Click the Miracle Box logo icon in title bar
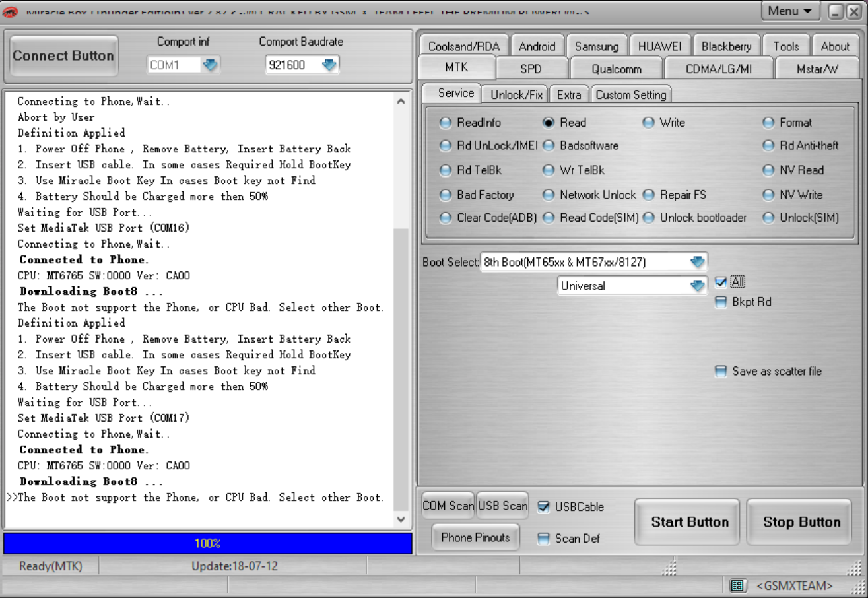The height and width of the screenshot is (598, 868). click(12, 11)
